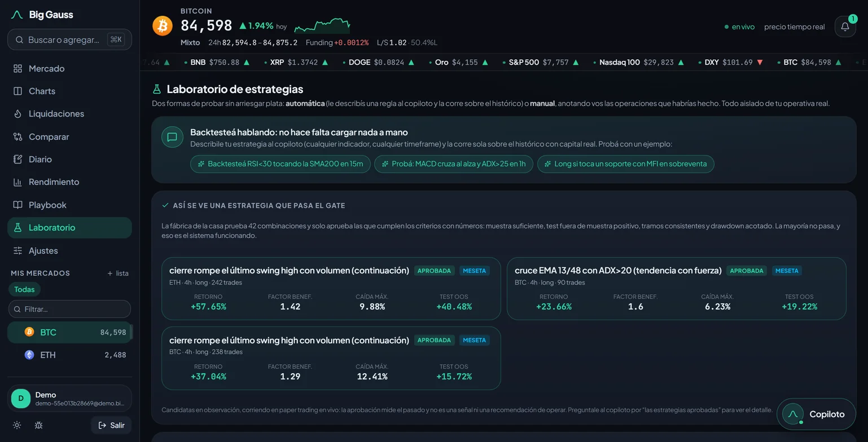
Task: Click the book icon for Playbook
Action: 17,205
